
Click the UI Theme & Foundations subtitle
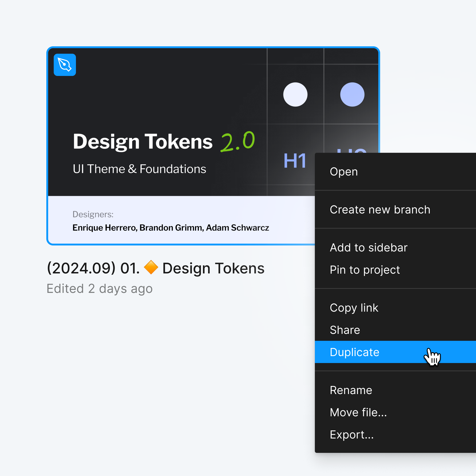click(x=139, y=169)
